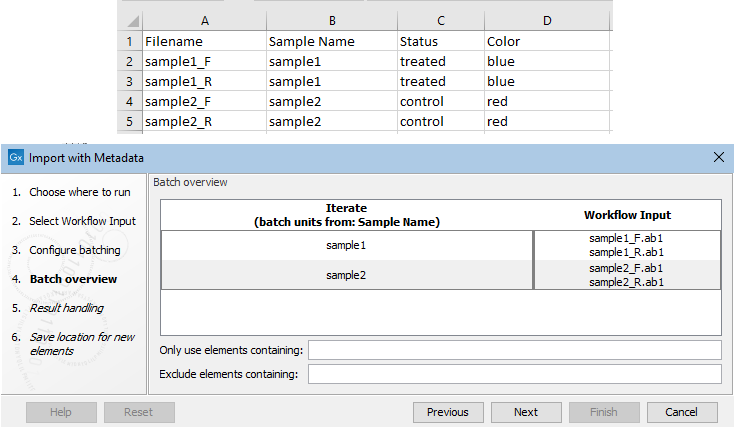
Task: Cancel the import wizard
Action: 681,412
